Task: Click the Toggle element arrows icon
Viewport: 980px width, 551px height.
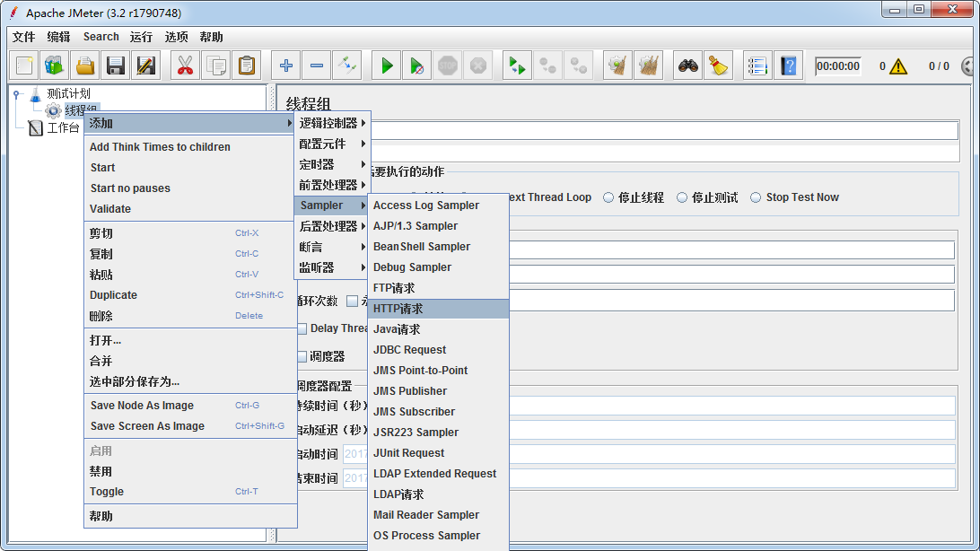Action: click(347, 66)
